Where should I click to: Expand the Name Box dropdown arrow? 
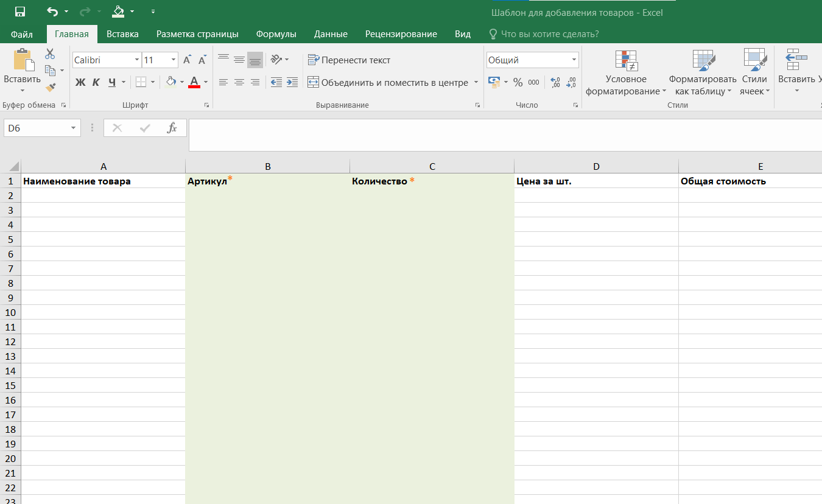74,128
